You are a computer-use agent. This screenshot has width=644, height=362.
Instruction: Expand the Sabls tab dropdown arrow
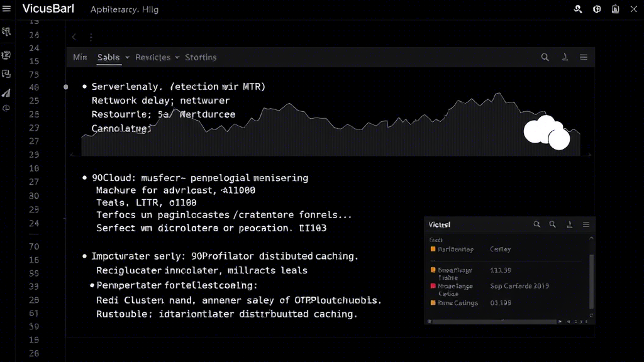127,57
